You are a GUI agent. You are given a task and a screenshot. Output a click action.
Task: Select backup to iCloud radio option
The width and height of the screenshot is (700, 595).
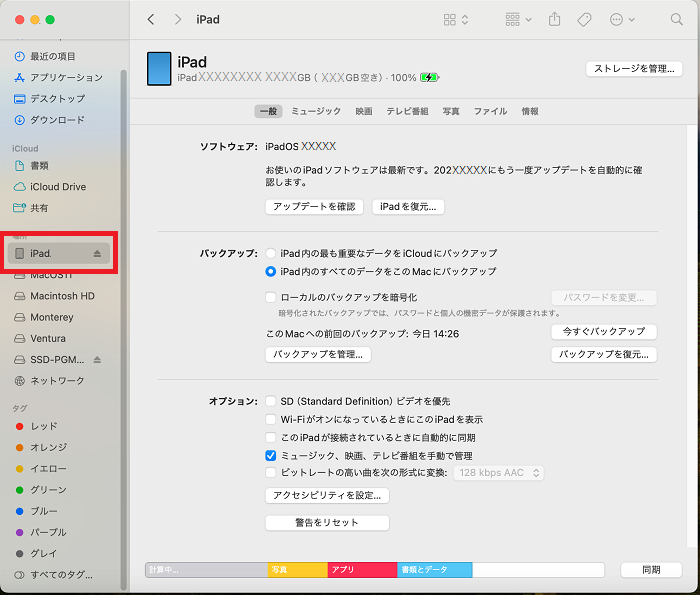(271, 254)
